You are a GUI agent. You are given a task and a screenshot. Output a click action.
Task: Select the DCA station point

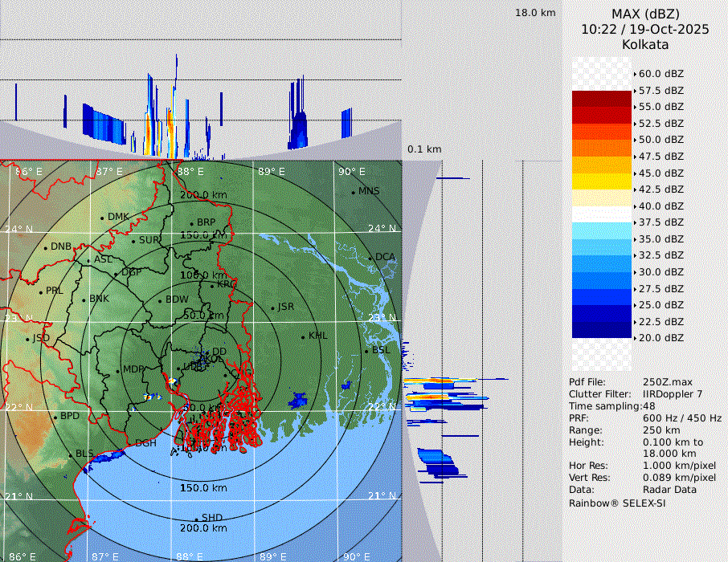[x=370, y=258]
